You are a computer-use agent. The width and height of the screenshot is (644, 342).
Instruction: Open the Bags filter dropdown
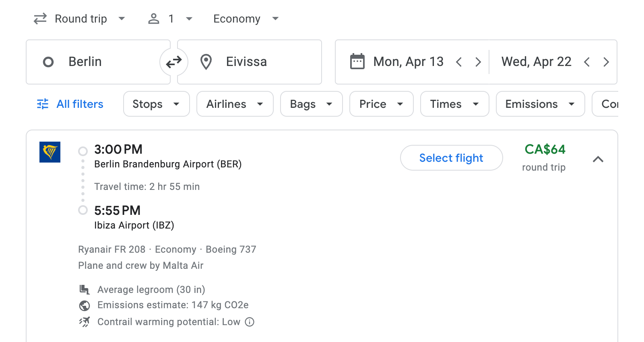pos(311,104)
